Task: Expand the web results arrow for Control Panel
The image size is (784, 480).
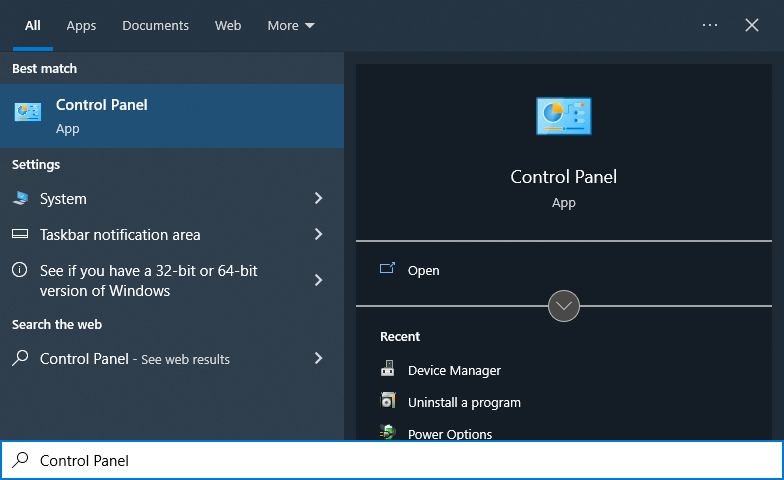Action: pos(318,358)
